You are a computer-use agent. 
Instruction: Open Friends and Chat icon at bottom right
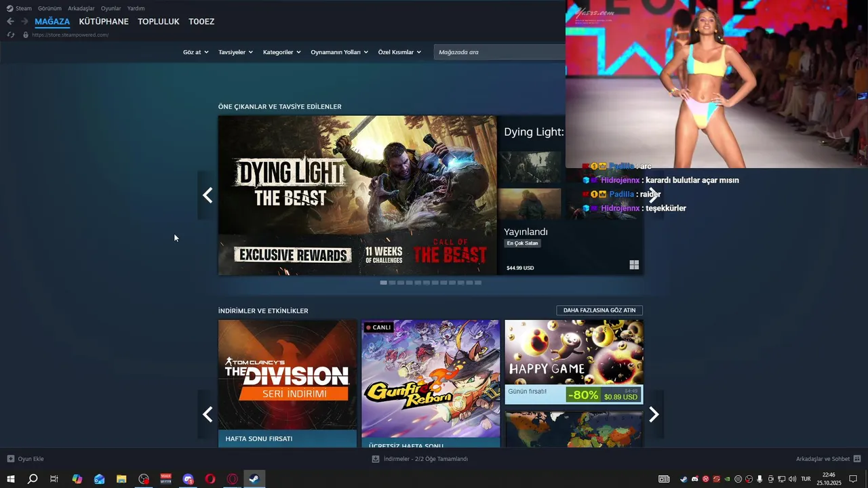pos(857,459)
